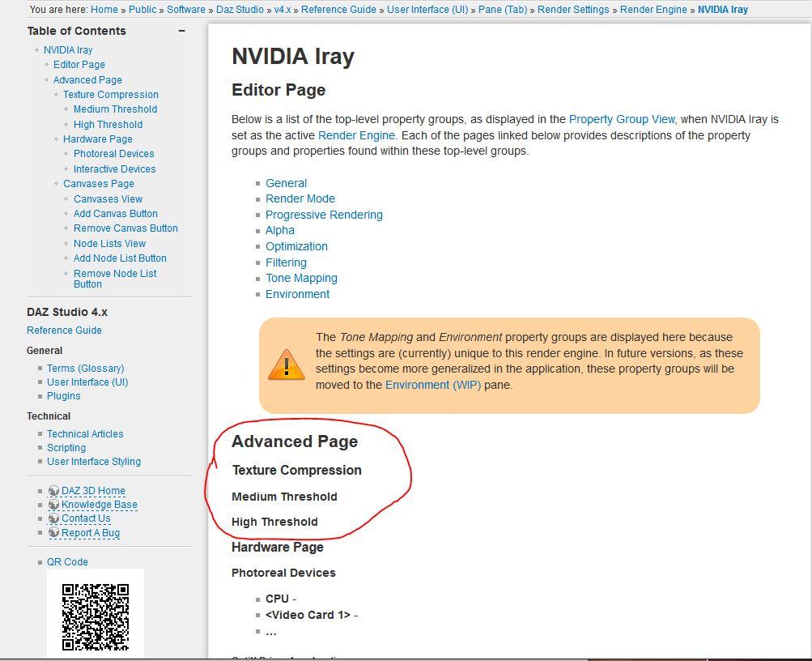
Task: Select Photoreal Devices in contents
Action: (114, 154)
